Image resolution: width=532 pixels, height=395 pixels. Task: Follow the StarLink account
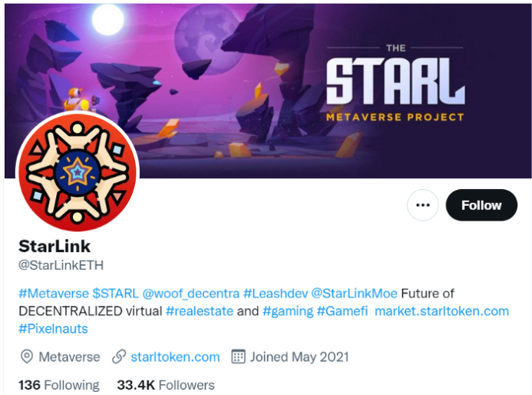point(481,205)
